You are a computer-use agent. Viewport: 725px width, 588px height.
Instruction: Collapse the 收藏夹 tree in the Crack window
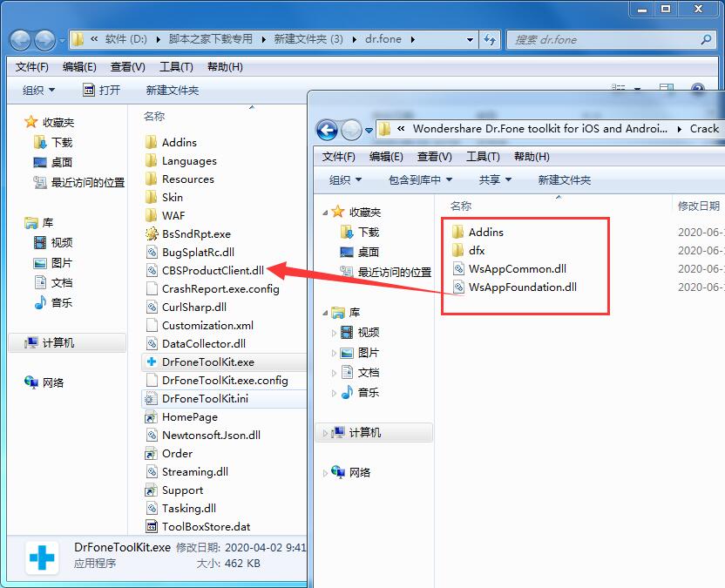325,213
